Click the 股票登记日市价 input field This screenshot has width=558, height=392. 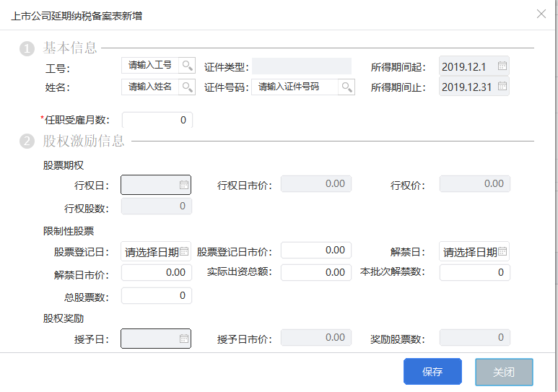click(315, 250)
